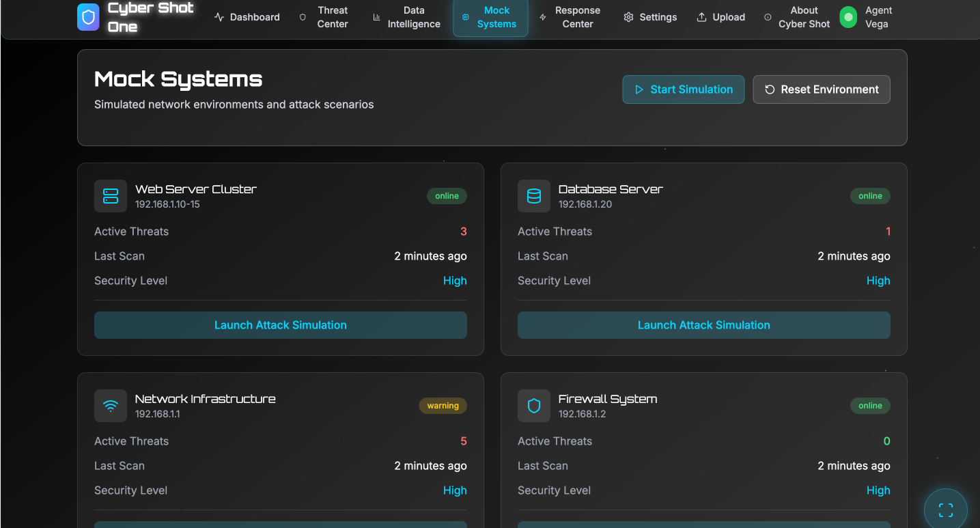Open the Dashboard page
This screenshot has width=980, height=528.
(247, 17)
